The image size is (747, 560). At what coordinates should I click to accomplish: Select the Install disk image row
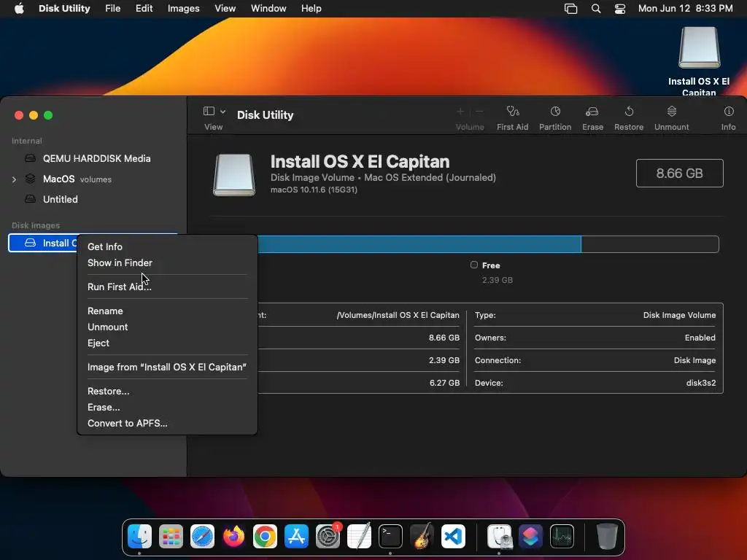tap(43, 243)
